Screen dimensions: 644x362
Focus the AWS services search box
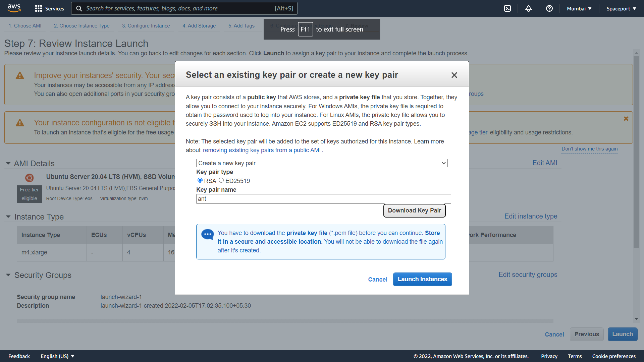tap(184, 8)
